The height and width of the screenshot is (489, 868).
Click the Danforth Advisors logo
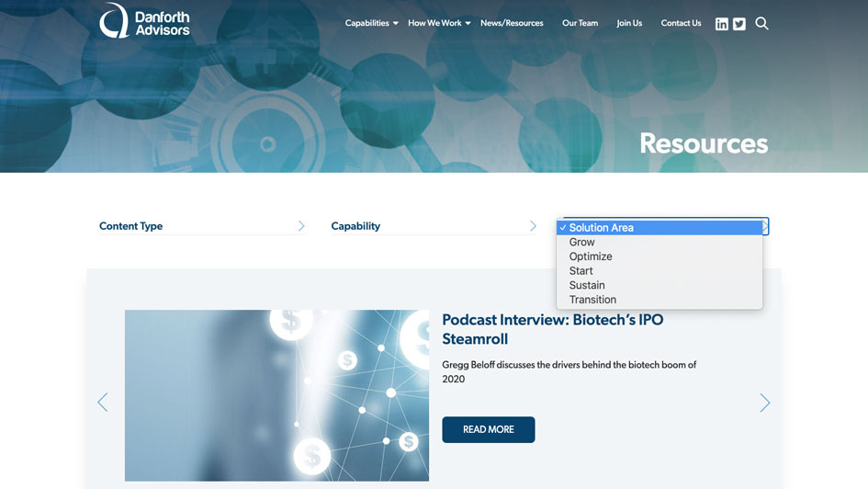pos(144,21)
